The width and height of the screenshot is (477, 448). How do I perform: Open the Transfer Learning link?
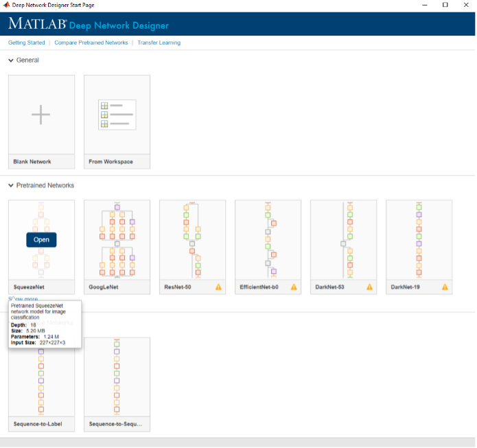159,43
